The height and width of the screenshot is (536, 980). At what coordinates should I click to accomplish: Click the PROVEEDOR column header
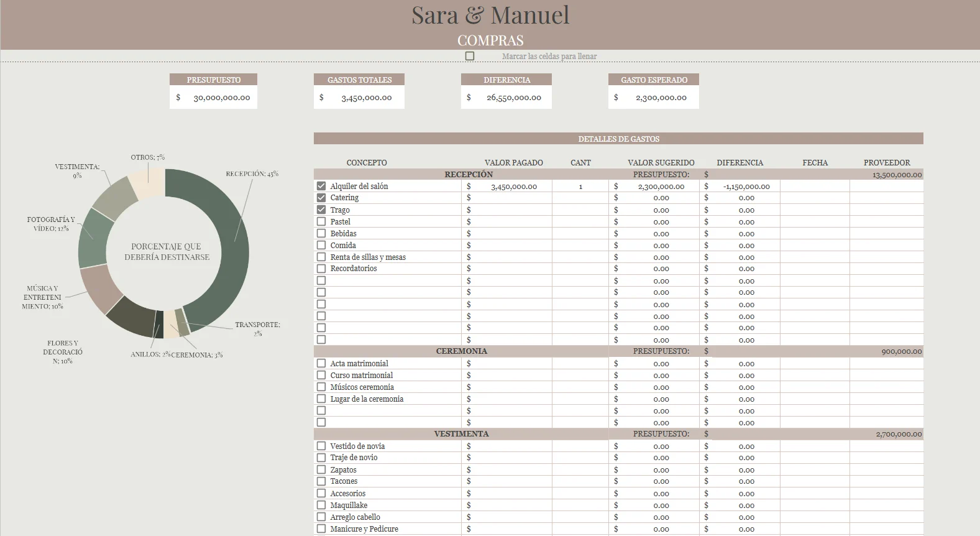(887, 163)
